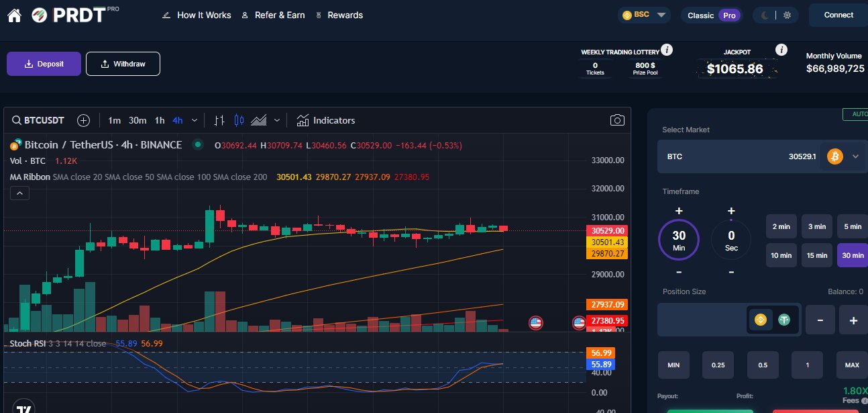Viewport: 868px width, 413px height.
Task: Select the Candles chart style
Action: (238, 120)
